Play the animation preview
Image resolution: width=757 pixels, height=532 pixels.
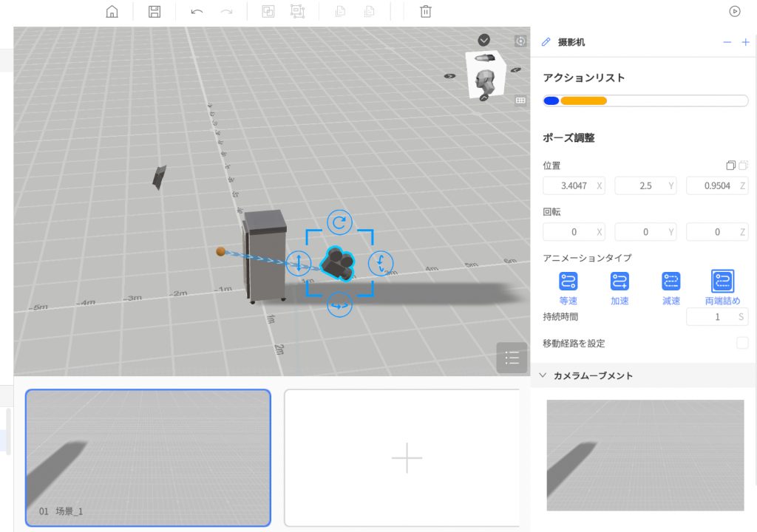coord(734,11)
